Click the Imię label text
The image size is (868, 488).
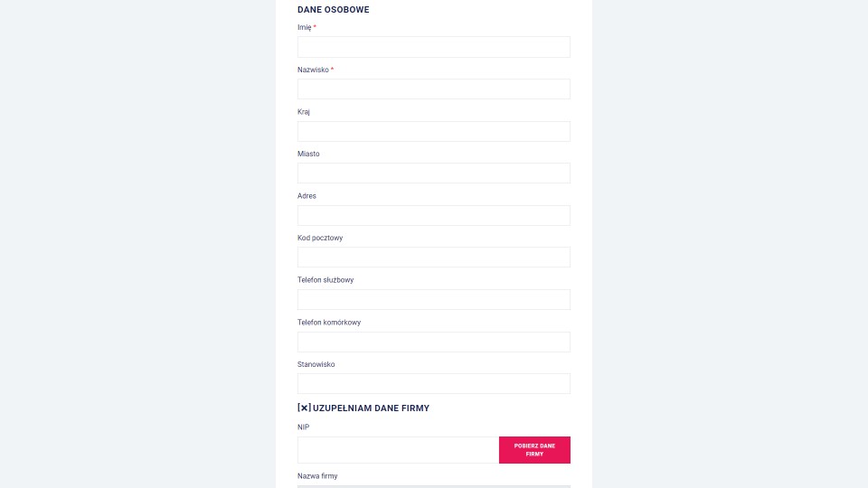[x=305, y=27]
